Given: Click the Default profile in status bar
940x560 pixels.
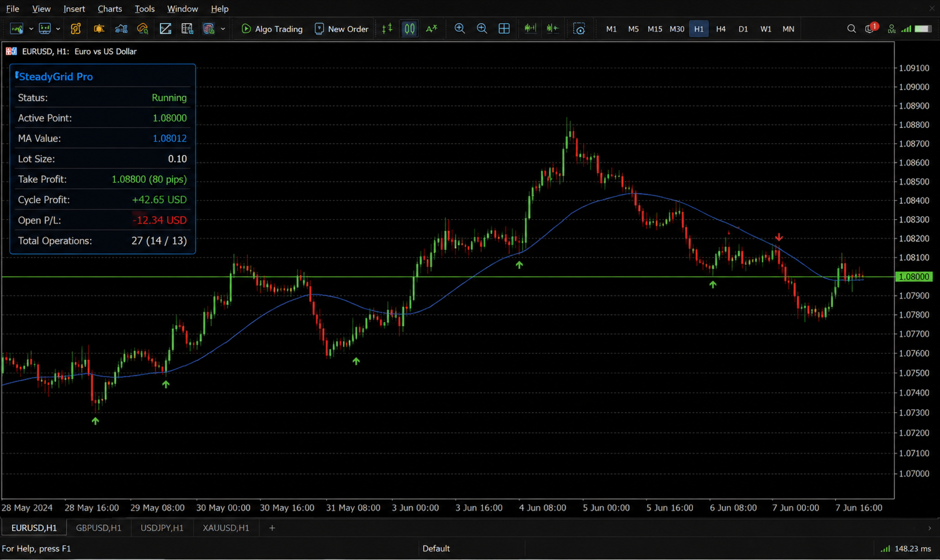Looking at the screenshot, I should pos(436,548).
